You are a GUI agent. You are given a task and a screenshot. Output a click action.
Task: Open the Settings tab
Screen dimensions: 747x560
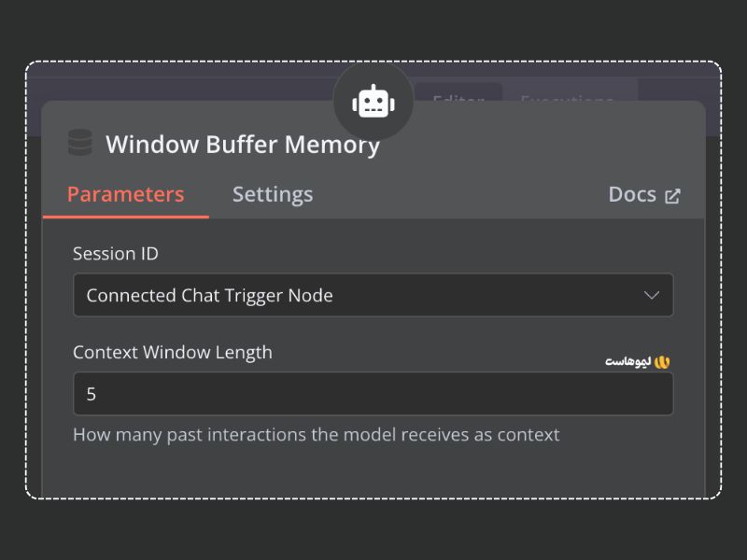273,194
